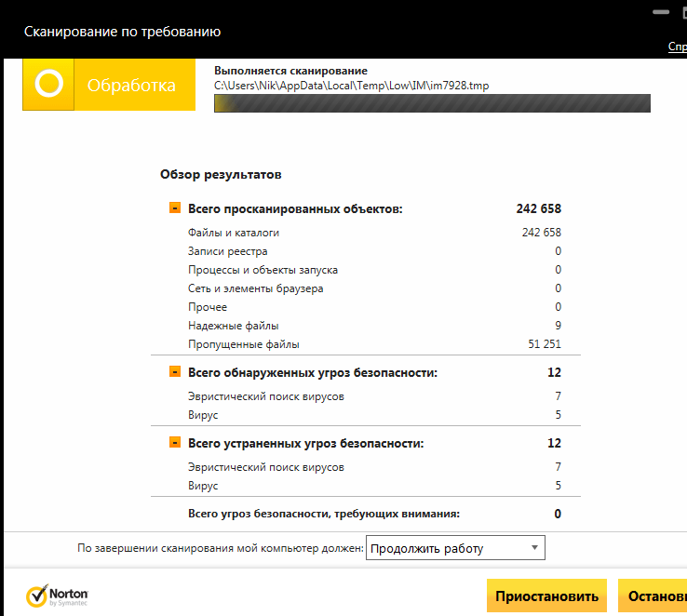Click the Обзор результатов heading
Image resolution: width=687 pixels, height=616 pixels.
221,174
